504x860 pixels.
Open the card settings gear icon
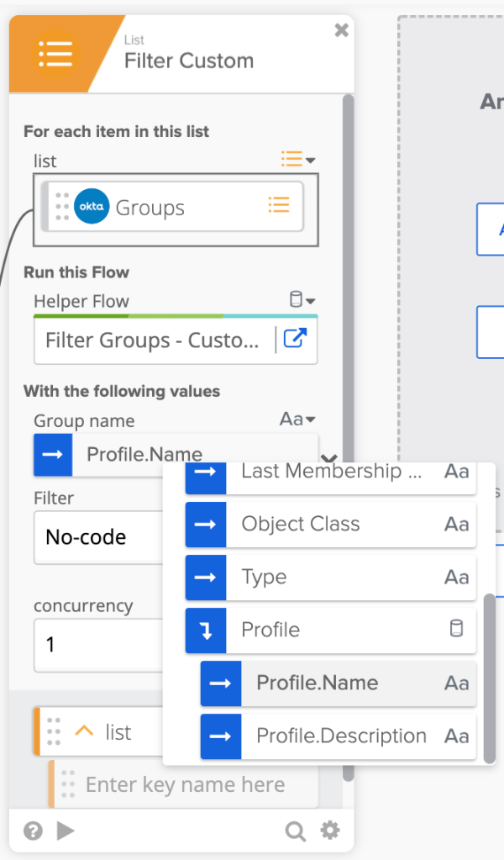coord(330,831)
